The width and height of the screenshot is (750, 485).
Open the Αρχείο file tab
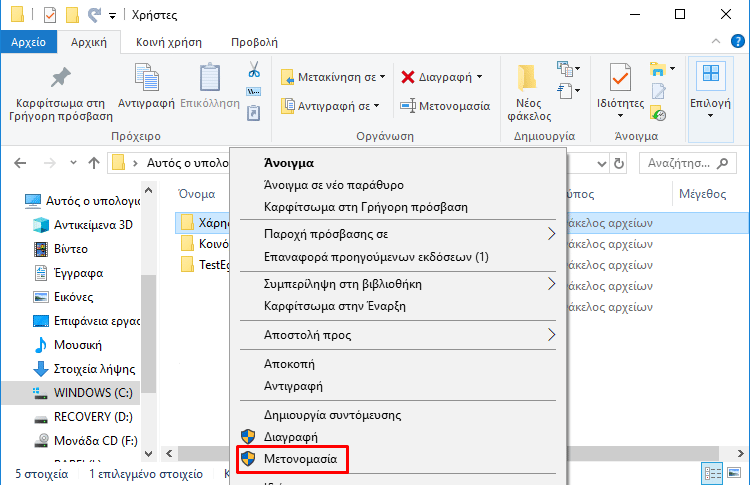[x=29, y=42]
